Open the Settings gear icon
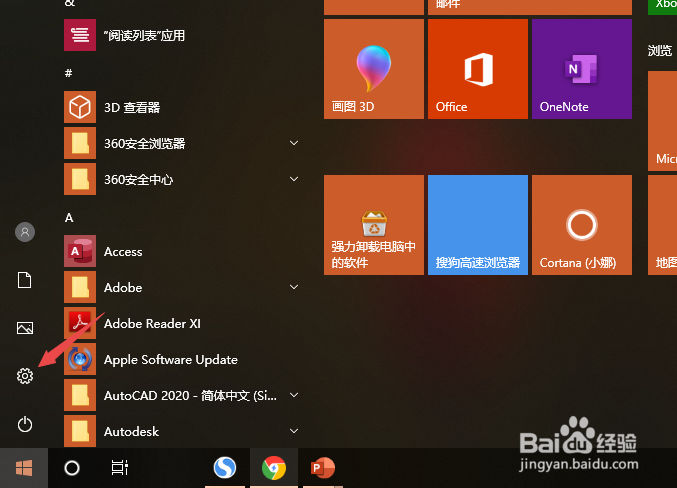Viewport: 677px width, 488px height. tap(25, 376)
